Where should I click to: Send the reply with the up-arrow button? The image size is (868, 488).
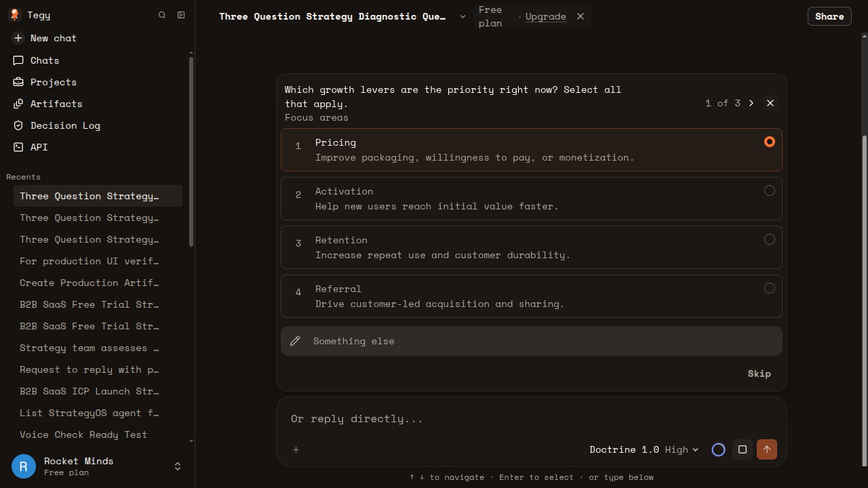point(767,449)
